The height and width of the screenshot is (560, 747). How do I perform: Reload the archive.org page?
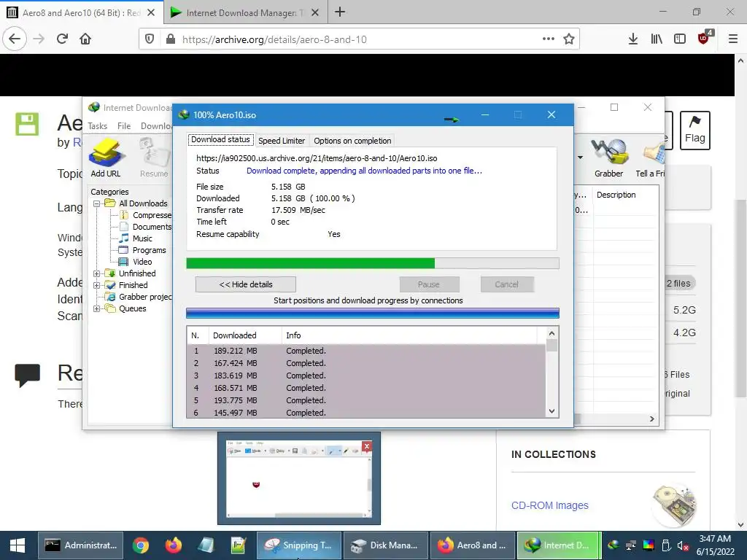pyautogui.click(x=62, y=39)
